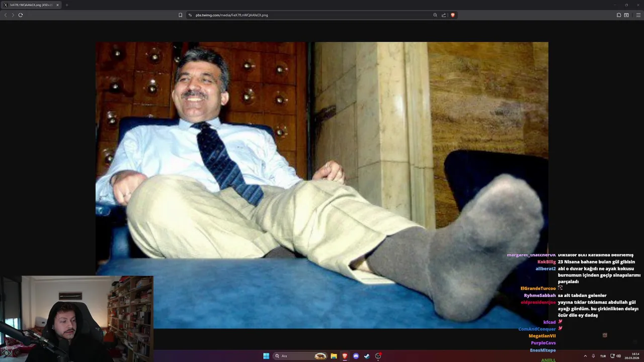Close the FeX7fLnWQAAfeEX.png tab

tap(57, 5)
